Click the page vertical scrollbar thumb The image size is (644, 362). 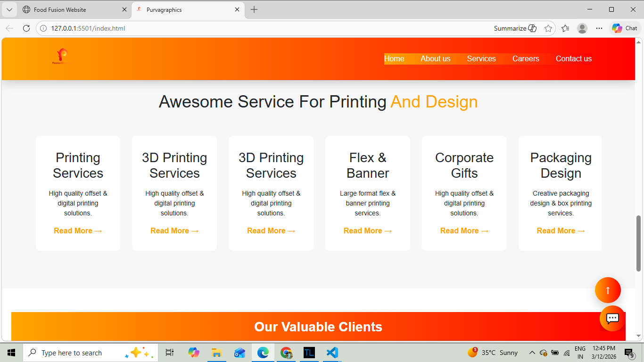click(x=639, y=243)
